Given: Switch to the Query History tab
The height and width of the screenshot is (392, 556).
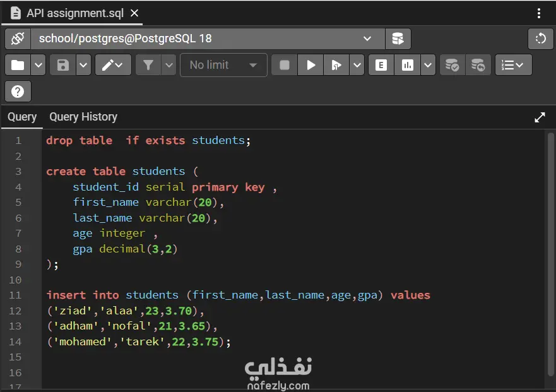Looking at the screenshot, I should click(x=83, y=117).
